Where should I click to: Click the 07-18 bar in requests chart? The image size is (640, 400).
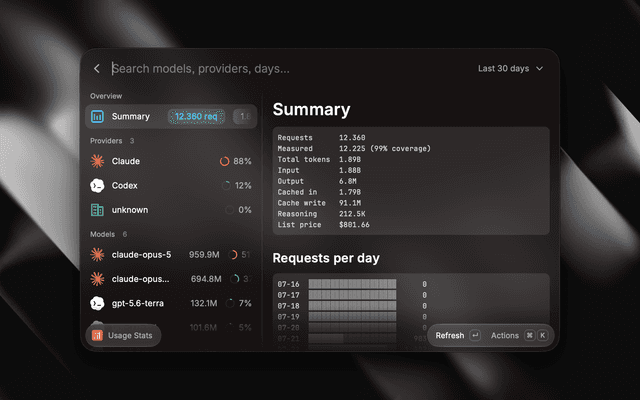coord(352,306)
